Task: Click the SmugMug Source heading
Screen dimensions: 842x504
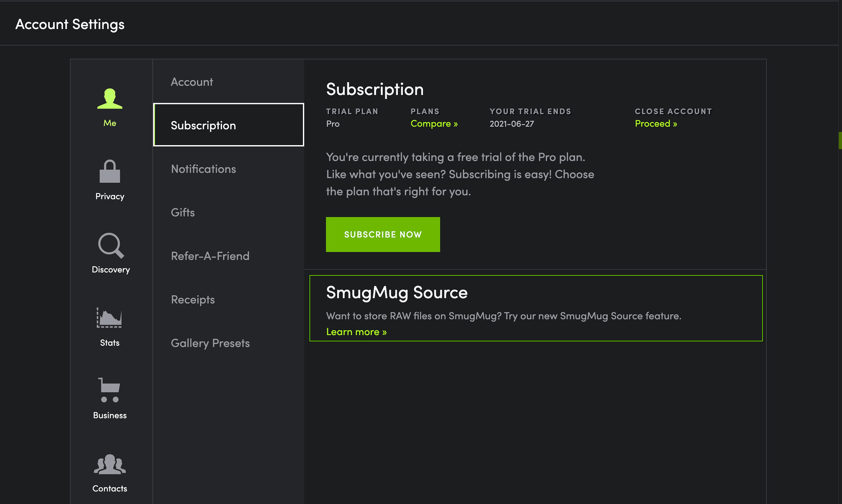Action: click(397, 293)
